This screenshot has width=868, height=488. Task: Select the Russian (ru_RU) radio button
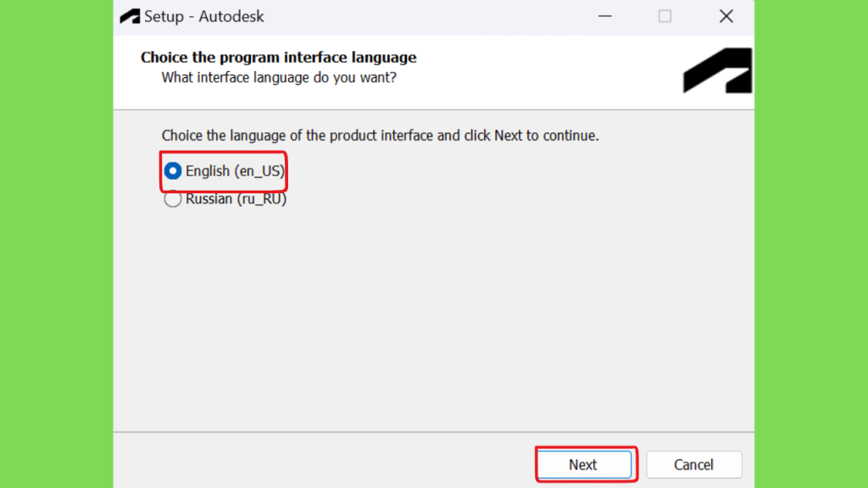coord(173,198)
